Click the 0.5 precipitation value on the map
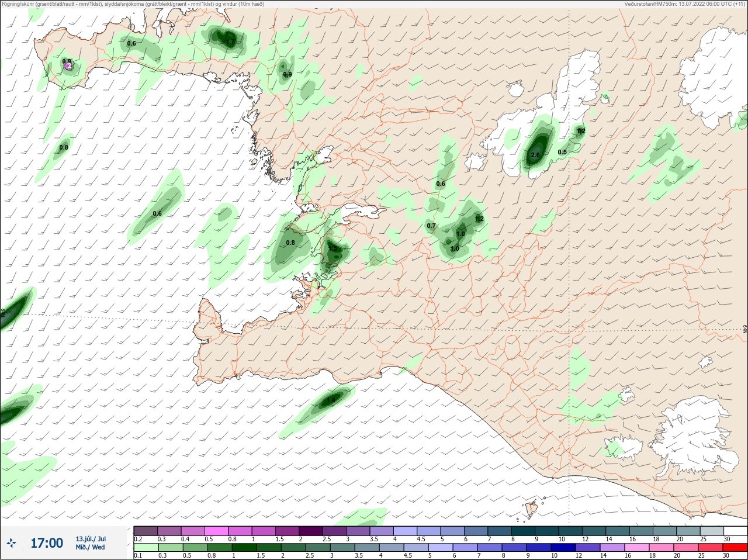 pyautogui.click(x=562, y=152)
